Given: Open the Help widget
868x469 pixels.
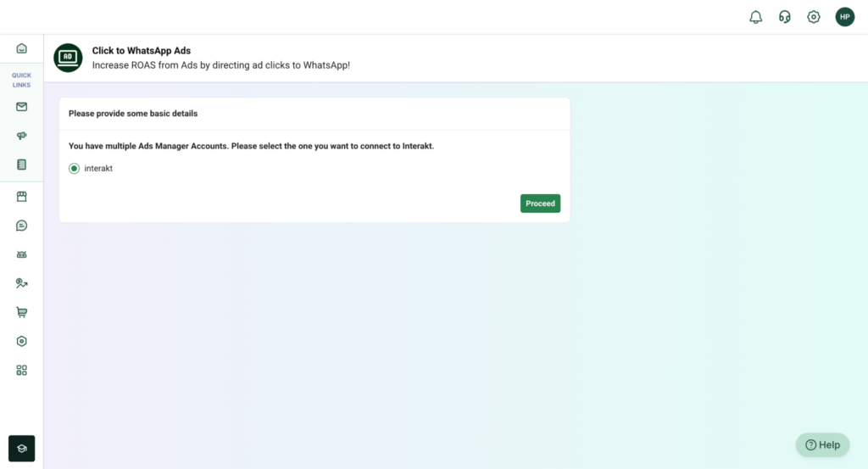Looking at the screenshot, I should 822,444.
